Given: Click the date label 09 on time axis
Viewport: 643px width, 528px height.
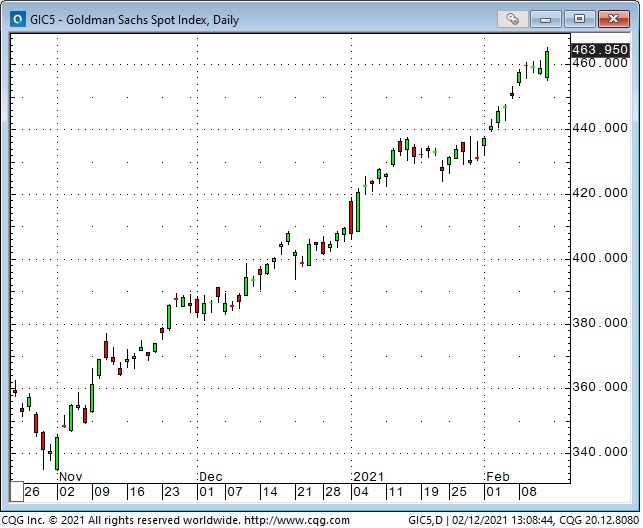Looking at the screenshot, I should coord(101,492).
